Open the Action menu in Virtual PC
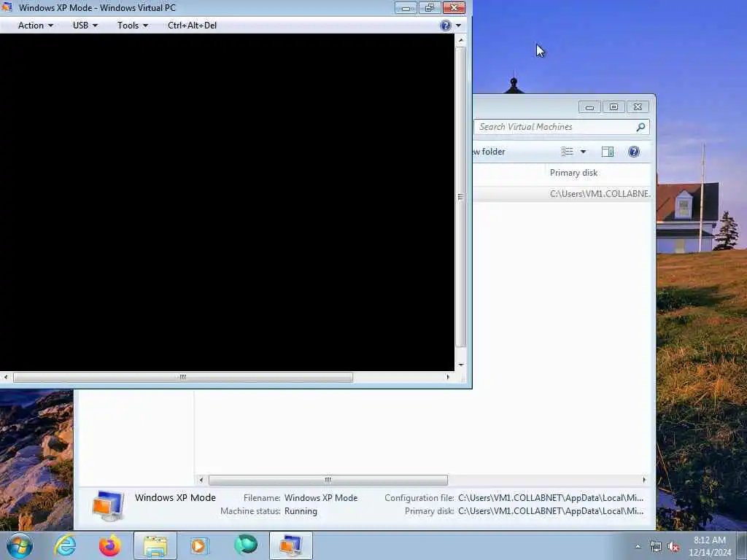The image size is (747, 560). click(35, 26)
